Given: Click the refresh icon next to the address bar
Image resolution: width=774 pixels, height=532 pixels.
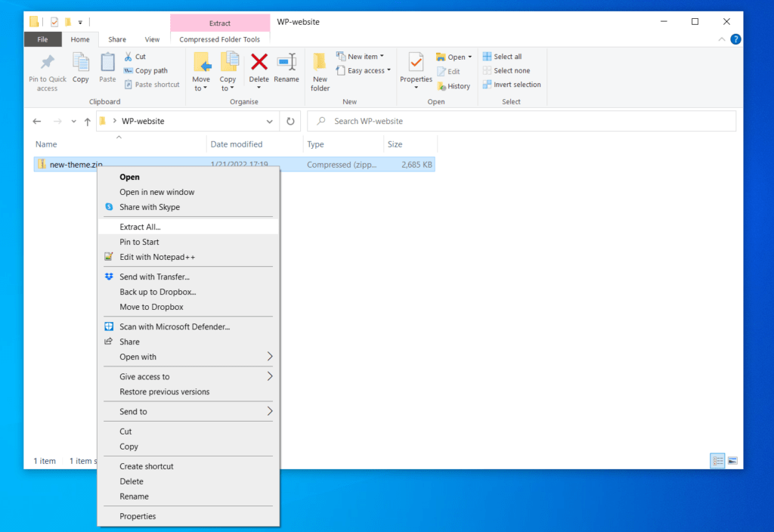Looking at the screenshot, I should (x=290, y=120).
